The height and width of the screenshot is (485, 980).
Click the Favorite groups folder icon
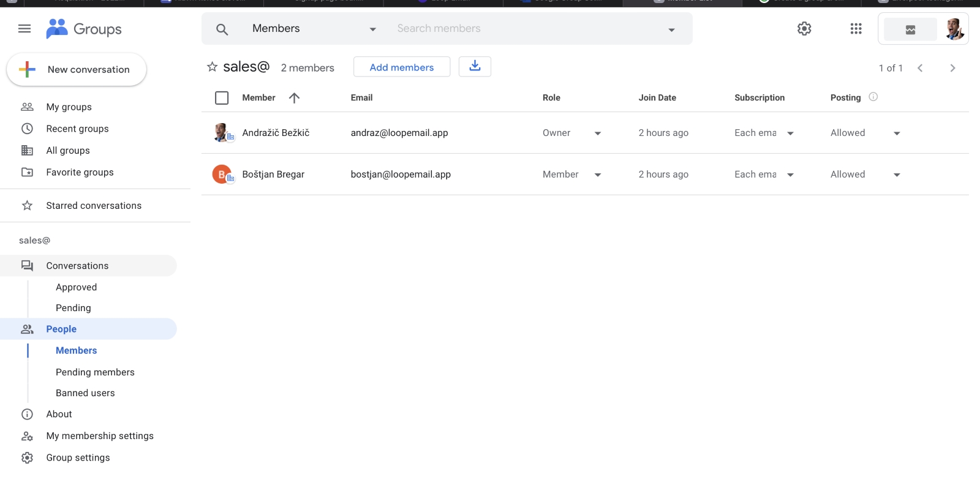[x=27, y=173]
